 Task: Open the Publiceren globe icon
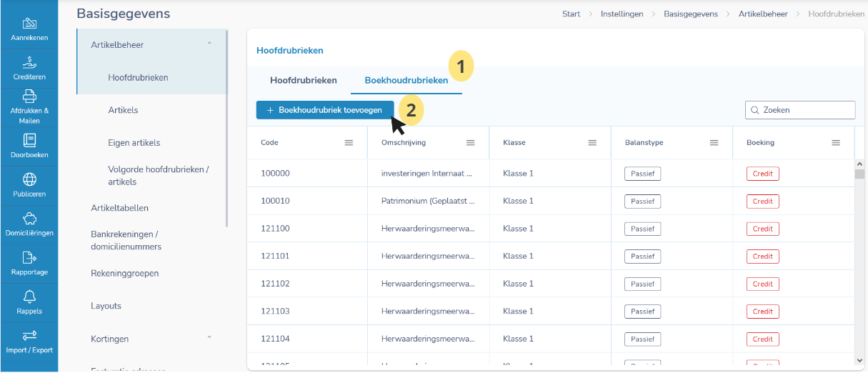(x=29, y=179)
